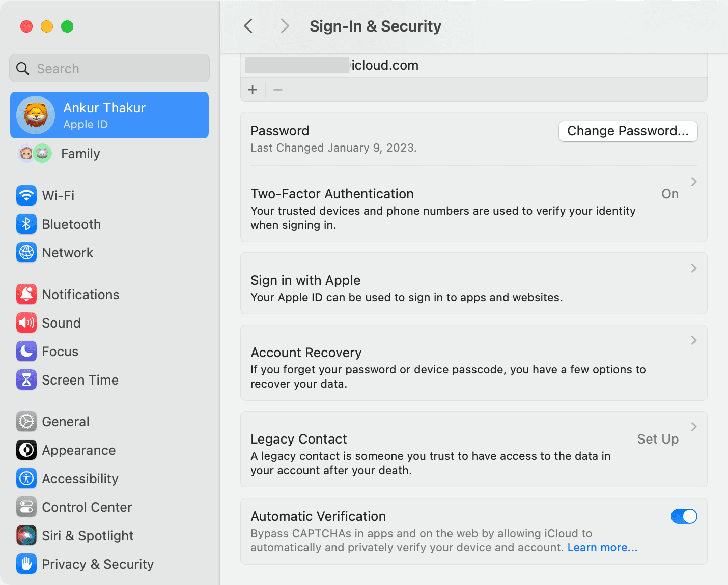Click inside the Search field
Image resolution: width=728 pixels, height=585 pixels.
coord(108,68)
